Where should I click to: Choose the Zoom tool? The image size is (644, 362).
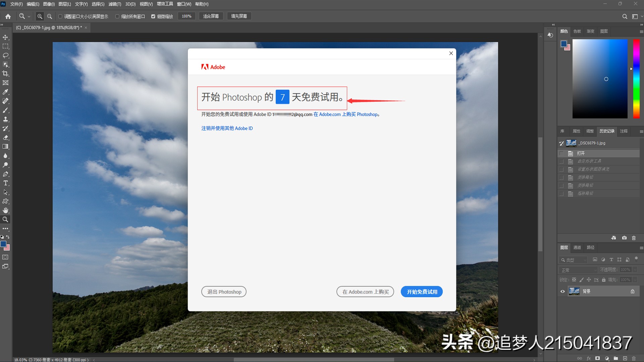(5, 220)
